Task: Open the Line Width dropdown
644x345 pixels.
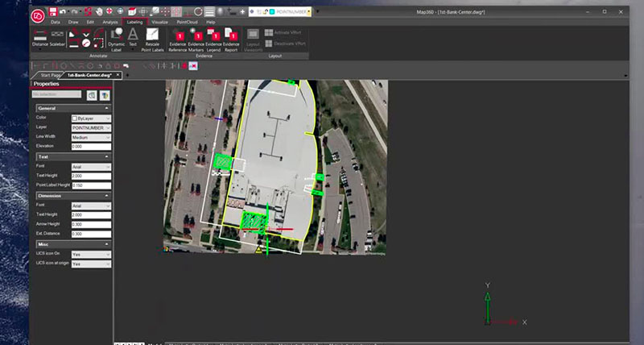Action: pos(91,137)
